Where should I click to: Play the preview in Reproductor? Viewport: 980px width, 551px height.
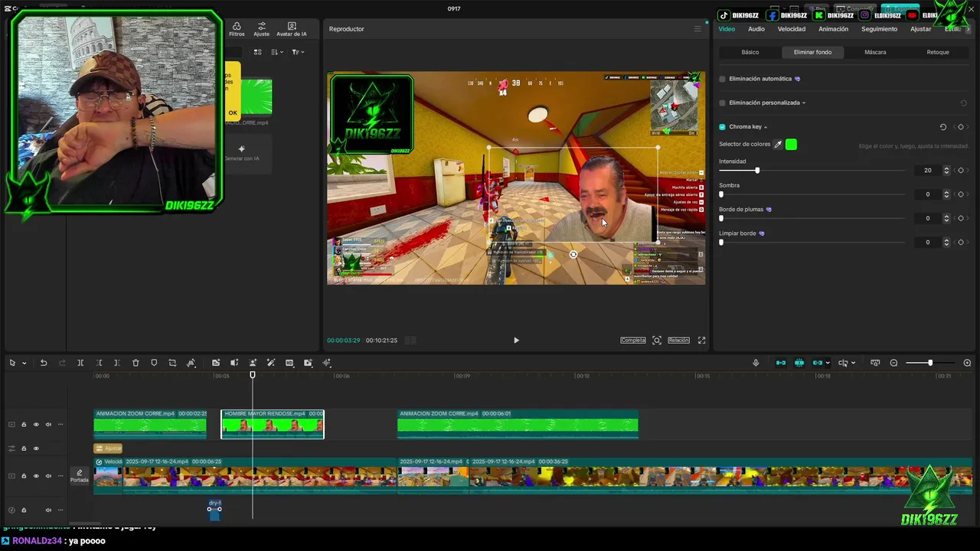(516, 340)
